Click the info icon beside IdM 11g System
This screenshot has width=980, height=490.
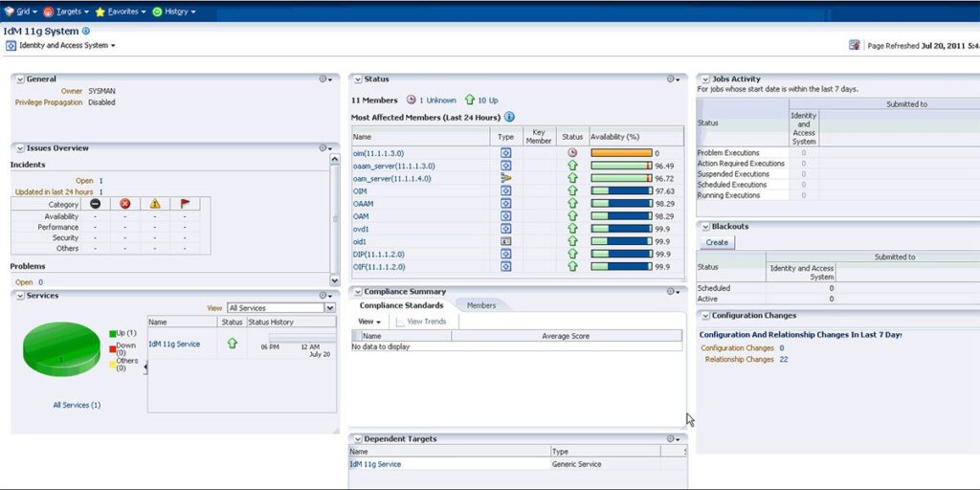[x=85, y=31]
